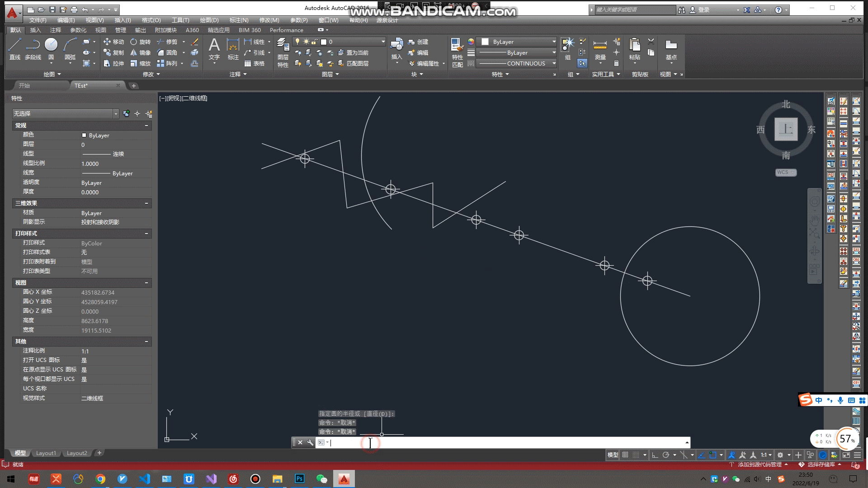Screen dimensions: 868x488
Task: Switch to the Layout1 tab
Action: [46, 453]
